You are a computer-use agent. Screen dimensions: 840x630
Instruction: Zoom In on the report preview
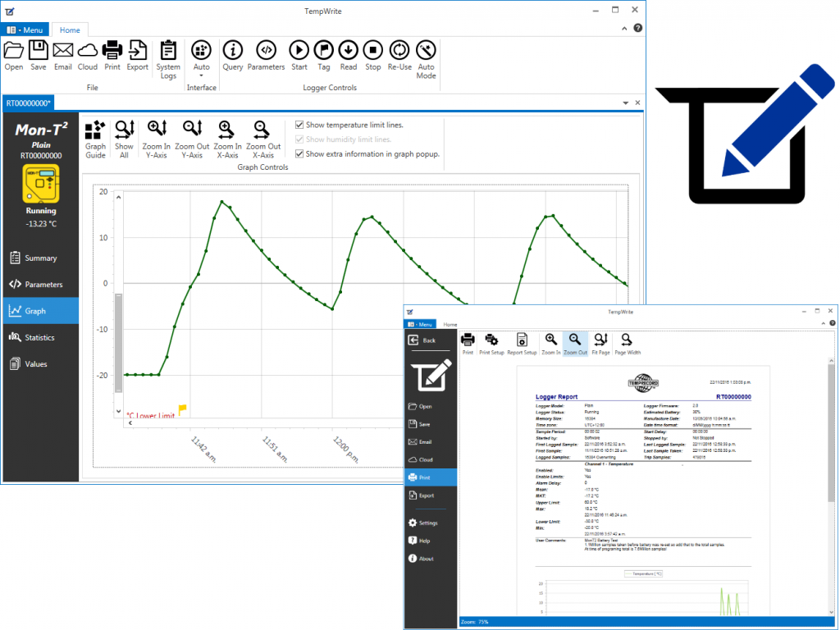(550, 344)
